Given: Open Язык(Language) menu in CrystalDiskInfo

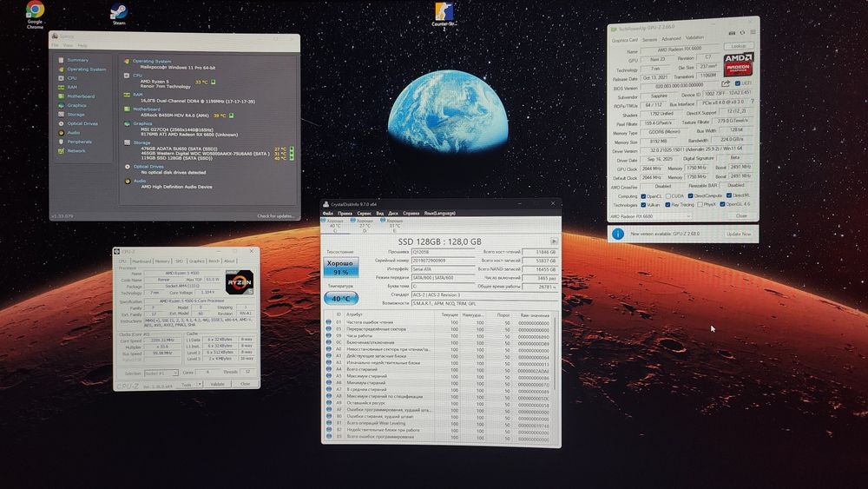Looking at the screenshot, I should [439, 213].
